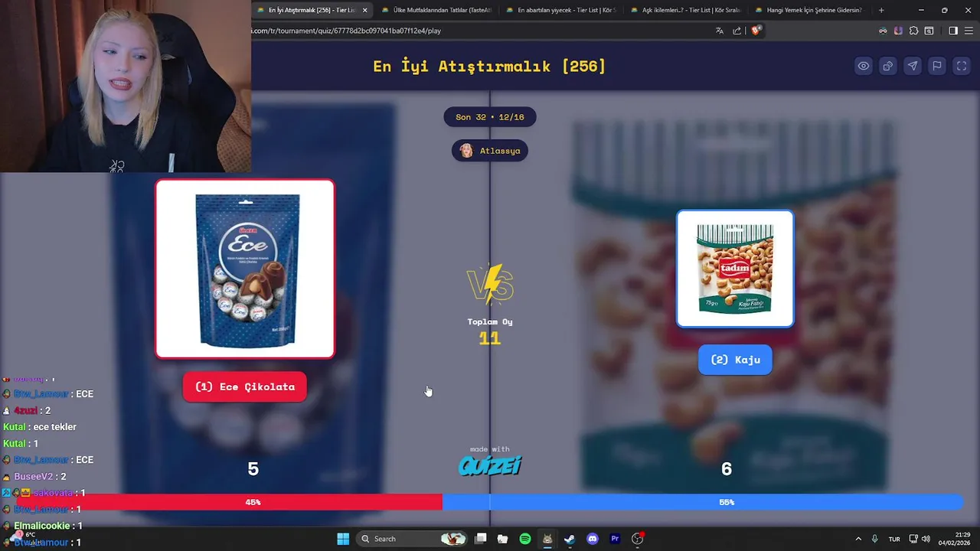Click the network icon in system tray
This screenshot has height=551, width=980.
[x=913, y=539]
